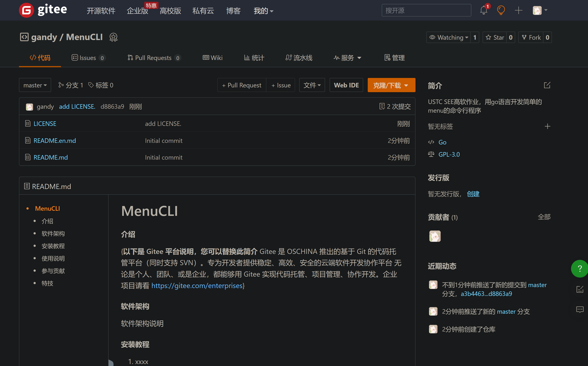This screenshot has width=588, height=366.
Task: Focus the 搜开源 search field
Action: [426, 10]
